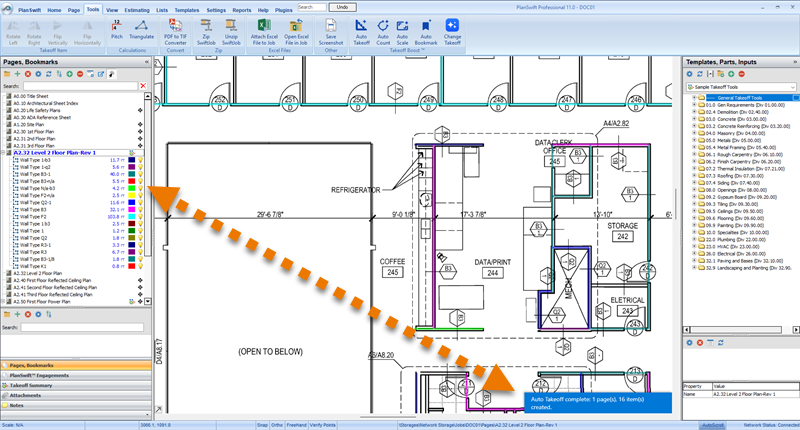The height and width of the screenshot is (430, 800).
Task: Open the Page ribbon tab
Action: [74, 10]
